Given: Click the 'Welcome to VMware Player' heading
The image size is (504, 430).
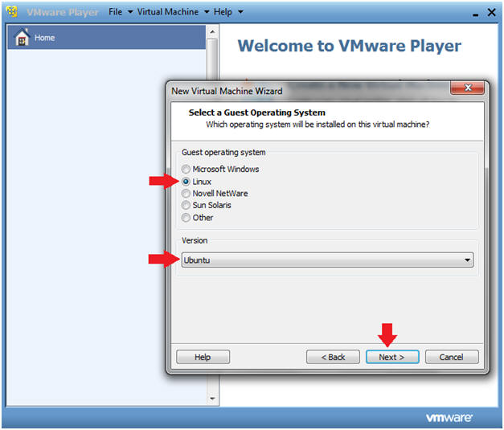Looking at the screenshot, I should 350,47.
